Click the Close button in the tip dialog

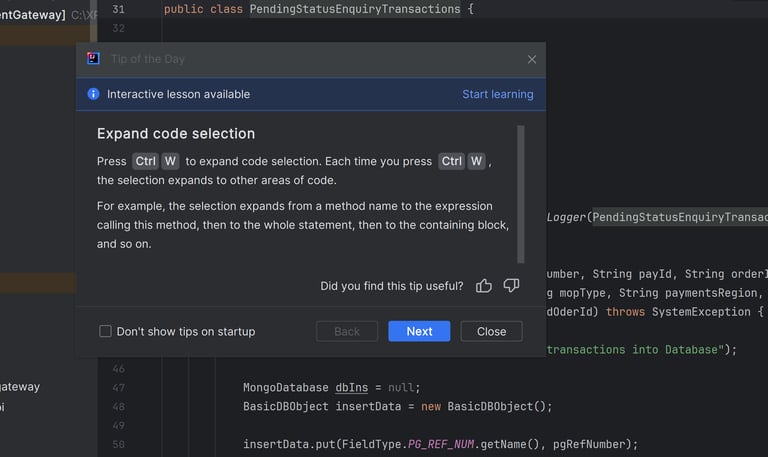tap(491, 331)
